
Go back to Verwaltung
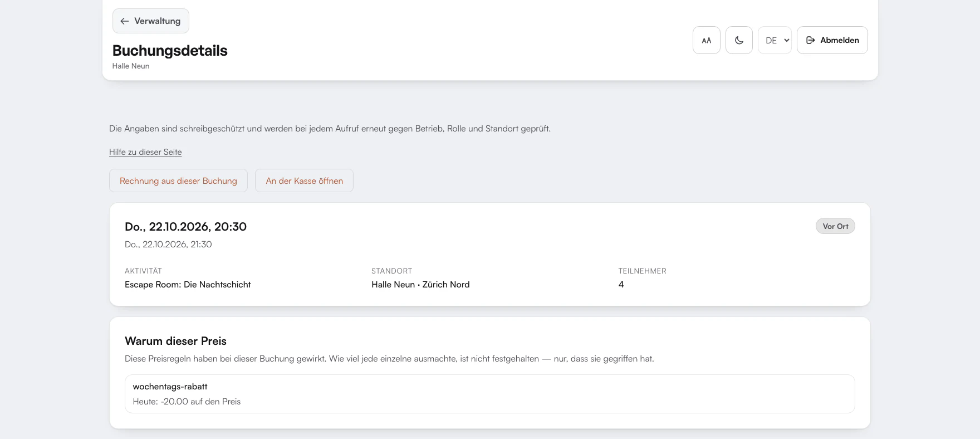click(150, 21)
